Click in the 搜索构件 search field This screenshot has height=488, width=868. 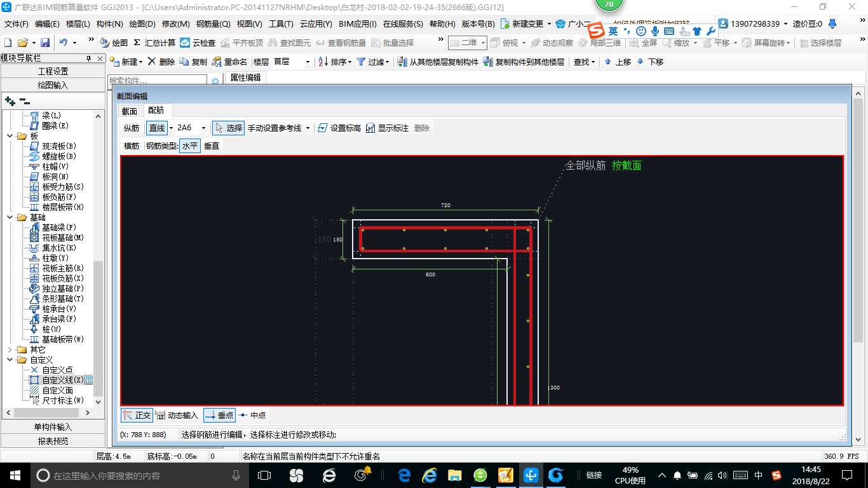pos(158,81)
